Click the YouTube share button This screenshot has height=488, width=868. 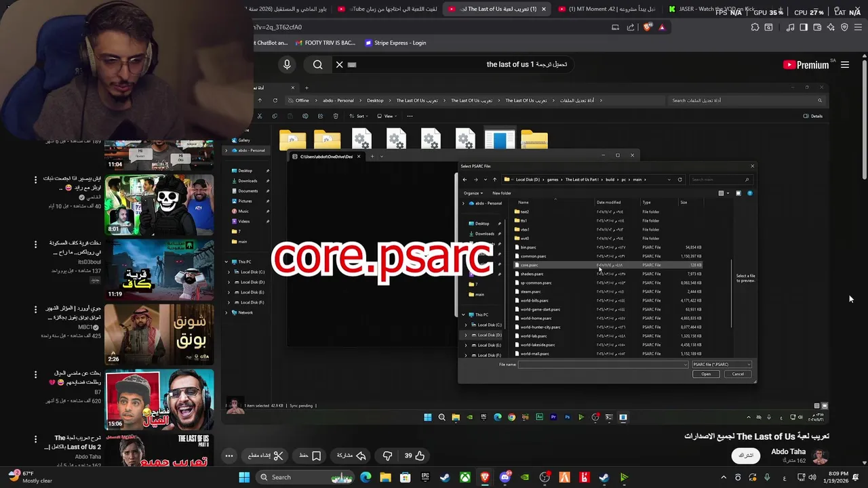(352, 455)
